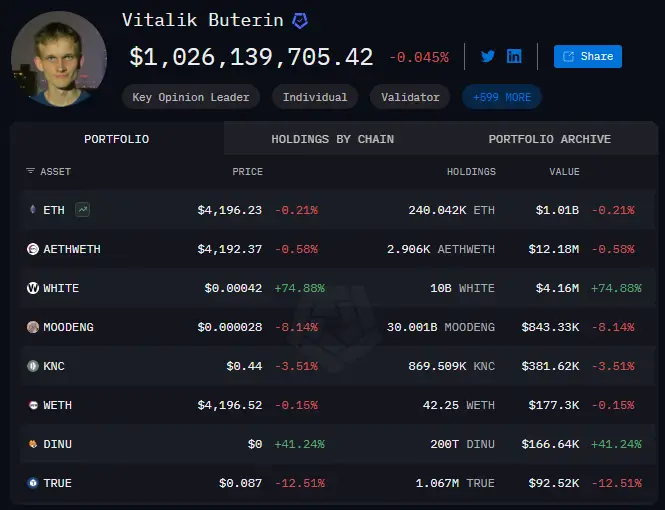The image size is (665, 510).
Task: Click the filter icon beside ASSET header
Action: click(x=30, y=171)
